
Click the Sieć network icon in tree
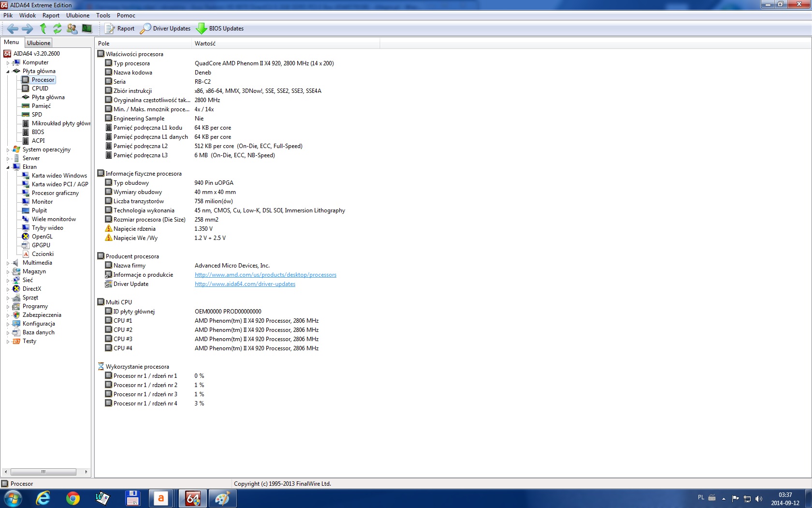(x=16, y=280)
